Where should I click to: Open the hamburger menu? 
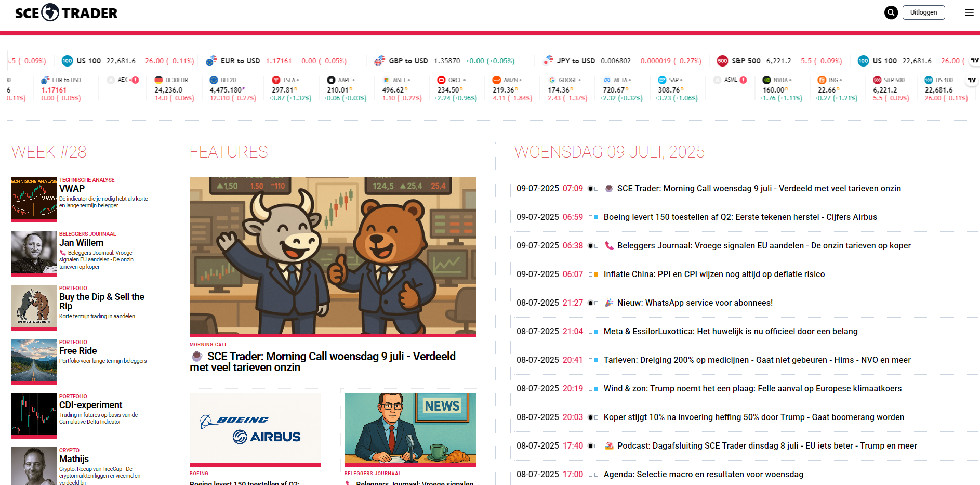(x=969, y=12)
